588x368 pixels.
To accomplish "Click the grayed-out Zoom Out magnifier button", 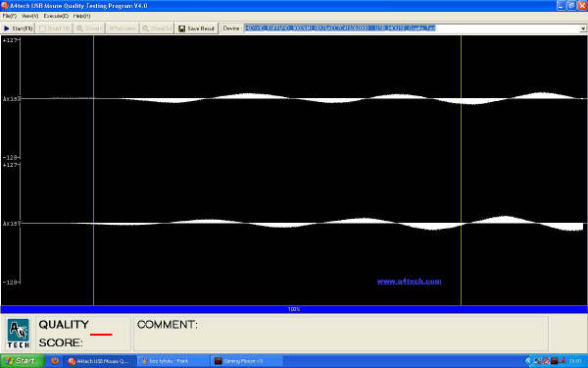I will 157,28.
